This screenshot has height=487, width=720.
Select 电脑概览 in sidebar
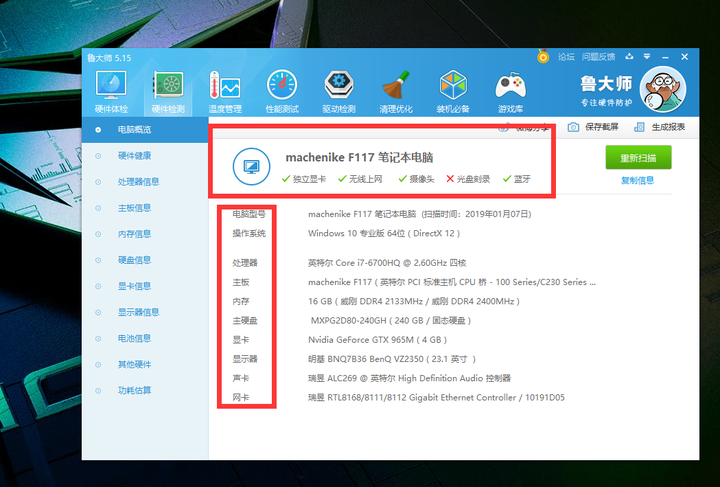click(145, 130)
